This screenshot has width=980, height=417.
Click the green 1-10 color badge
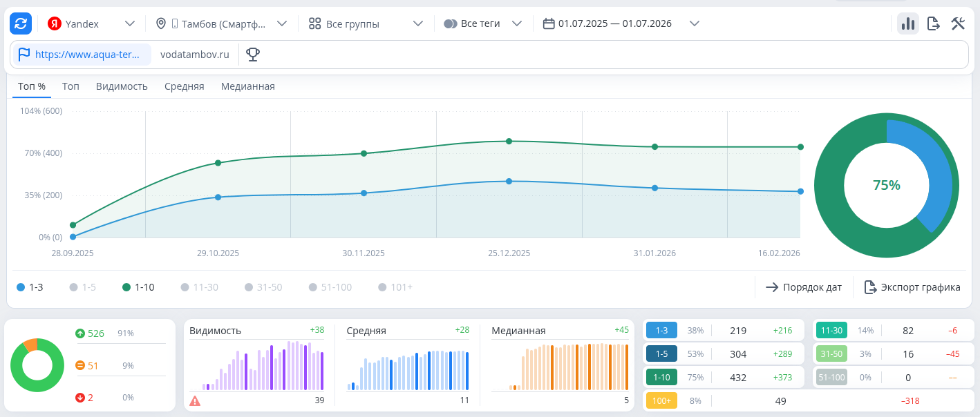(x=661, y=378)
